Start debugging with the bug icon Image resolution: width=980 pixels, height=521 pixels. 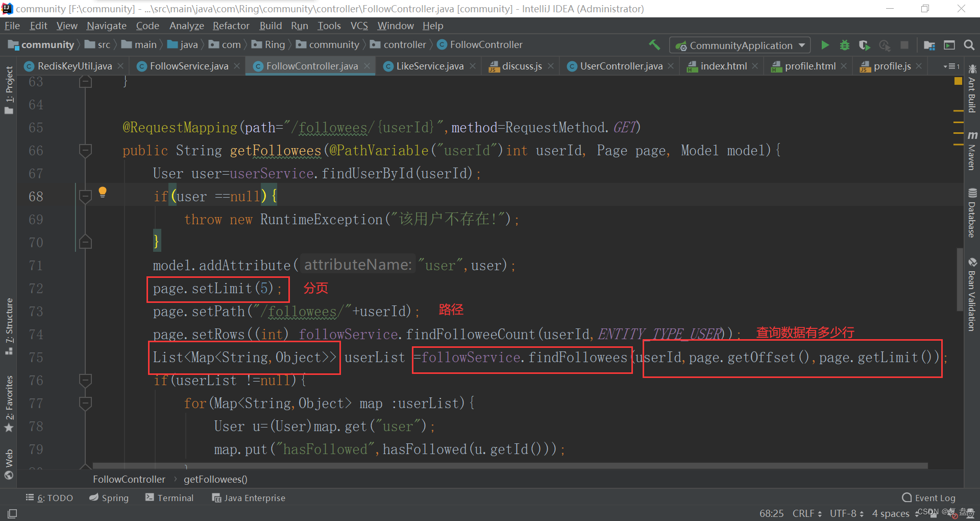[x=845, y=45]
